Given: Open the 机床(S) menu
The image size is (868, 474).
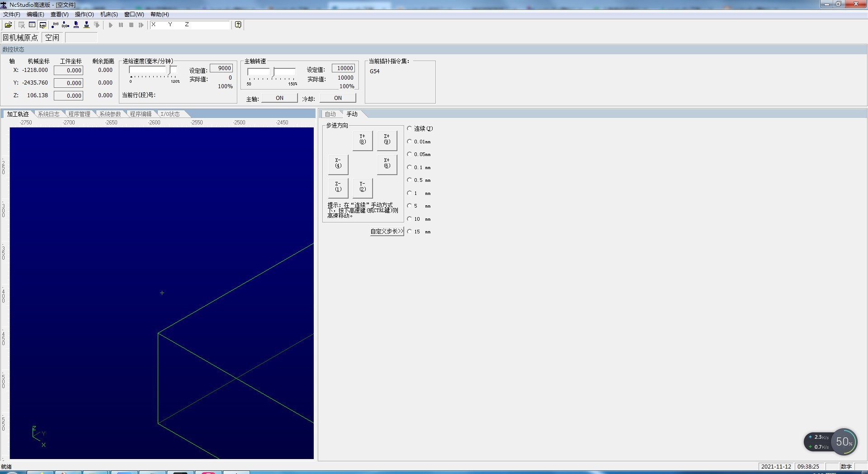Looking at the screenshot, I should click(109, 14).
